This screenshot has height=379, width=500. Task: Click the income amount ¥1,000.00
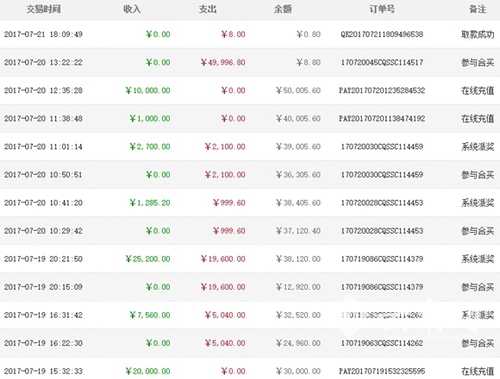(x=150, y=118)
